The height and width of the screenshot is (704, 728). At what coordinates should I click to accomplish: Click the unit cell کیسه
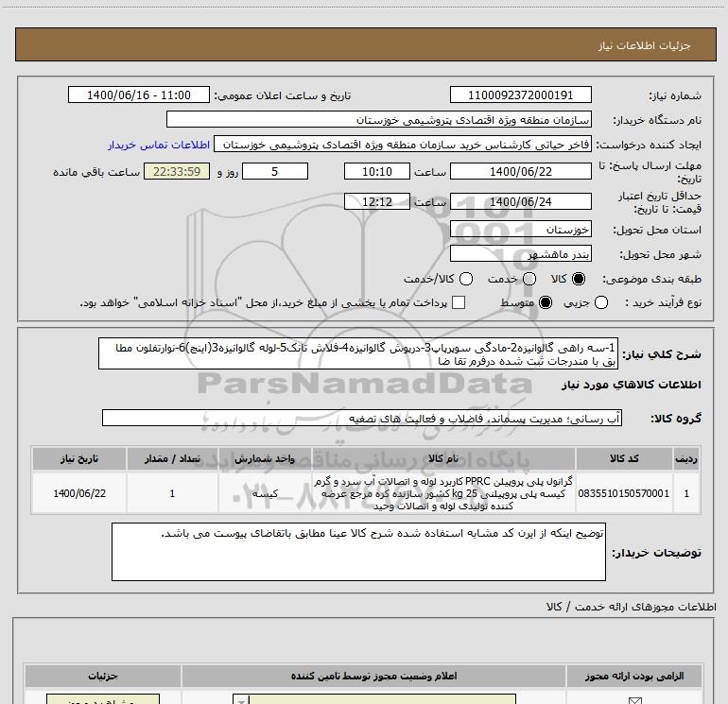(265, 493)
